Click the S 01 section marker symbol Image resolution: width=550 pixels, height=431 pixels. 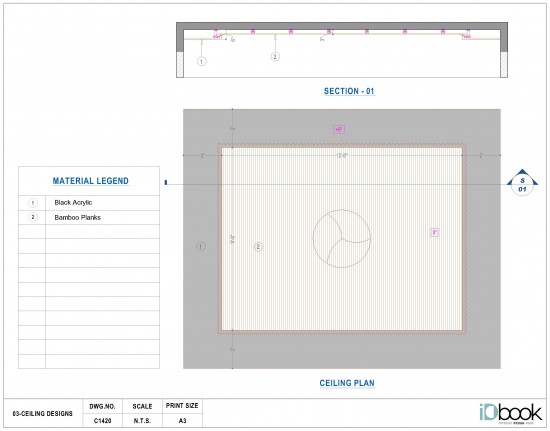click(522, 183)
